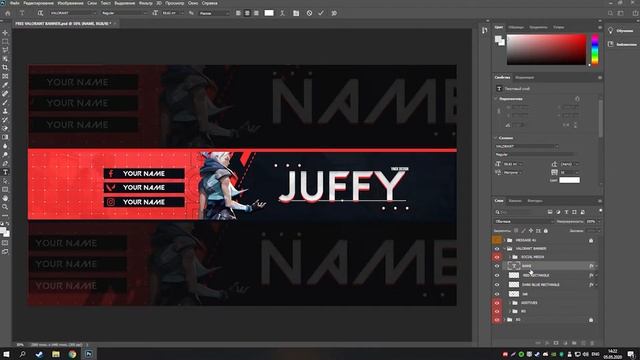640x360 pixels.
Task: Lock all on the selected layer
Action: (546, 231)
